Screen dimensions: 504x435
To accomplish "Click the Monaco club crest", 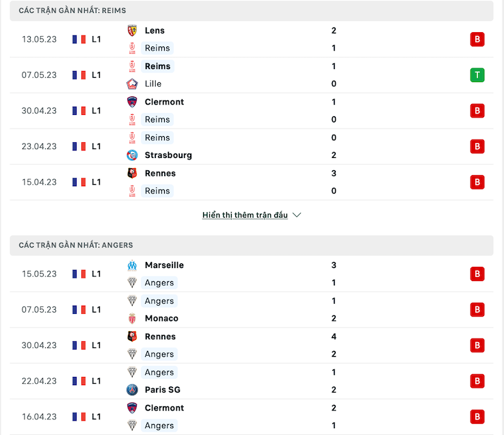I will (x=132, y=319).
